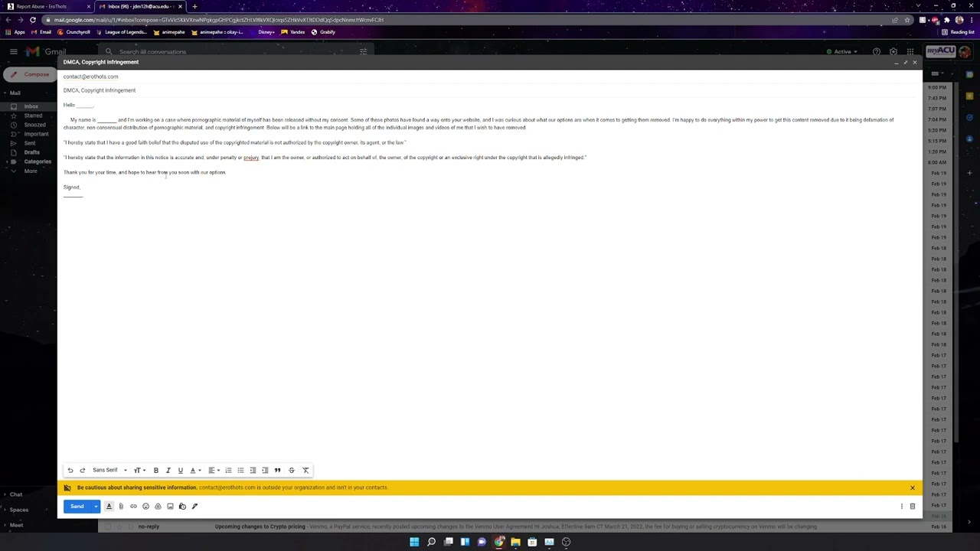Click the Gmail main menu hamburger

coord(14,51)
